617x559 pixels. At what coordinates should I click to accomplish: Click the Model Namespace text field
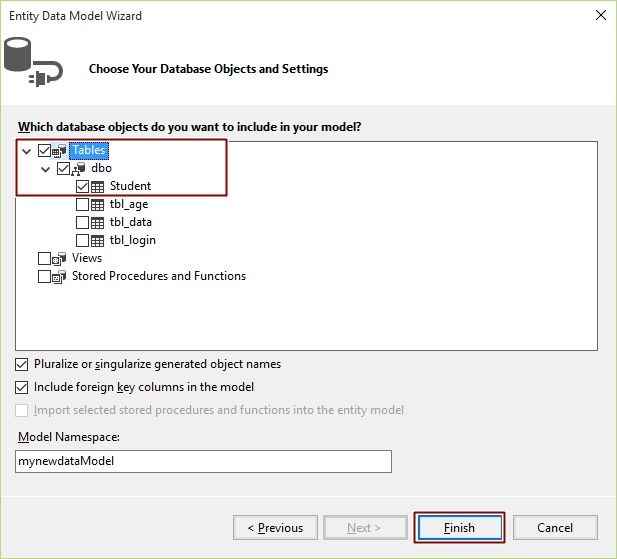tap(203, 461)
